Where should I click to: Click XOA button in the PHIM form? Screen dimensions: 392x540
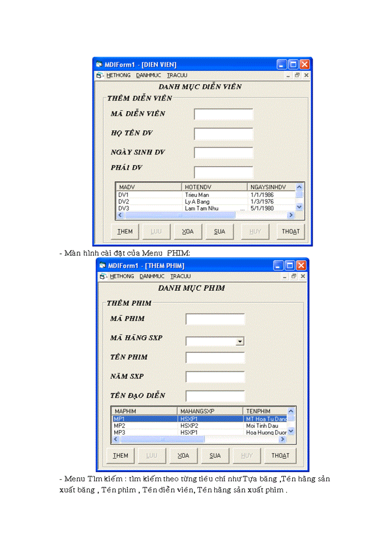pos(183,456)
